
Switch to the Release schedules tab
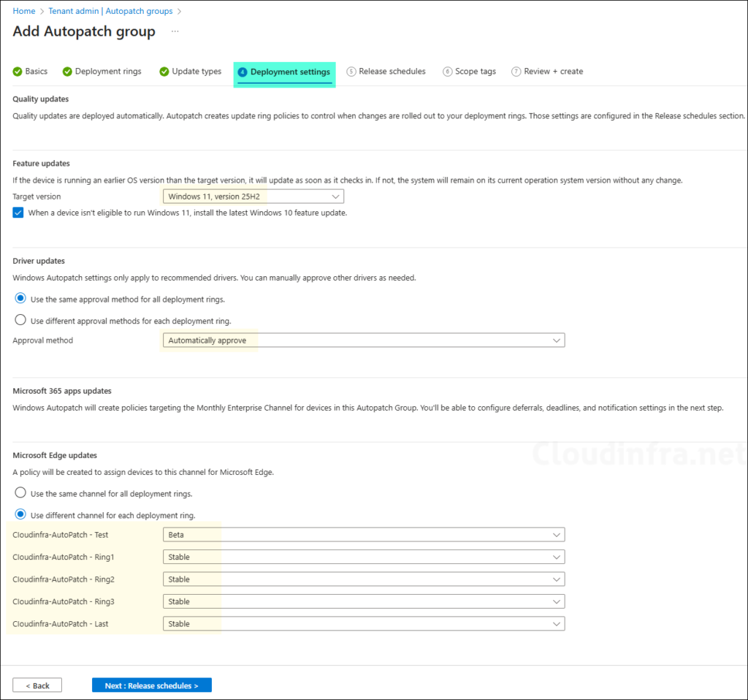392,72
